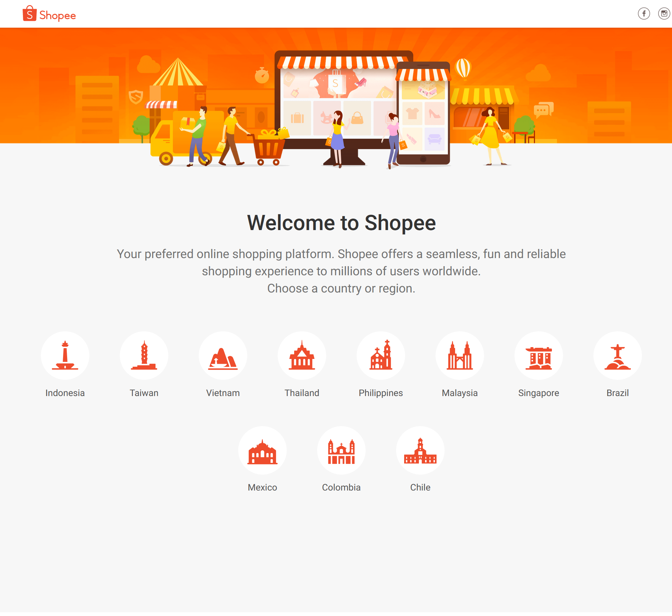This screenshot has height=616, width=672.
Task: Click the Singapore text label
Action: pos(539,393)
